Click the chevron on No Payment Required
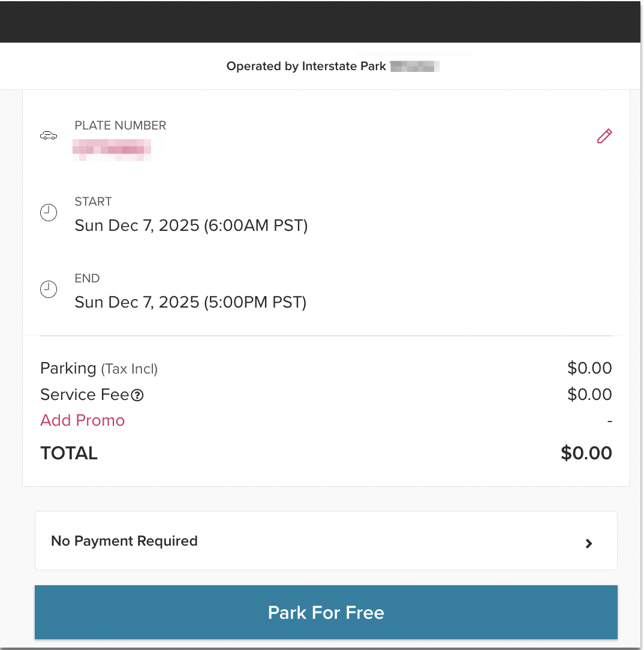The image size is (644, 650). [x=588, y=543]
